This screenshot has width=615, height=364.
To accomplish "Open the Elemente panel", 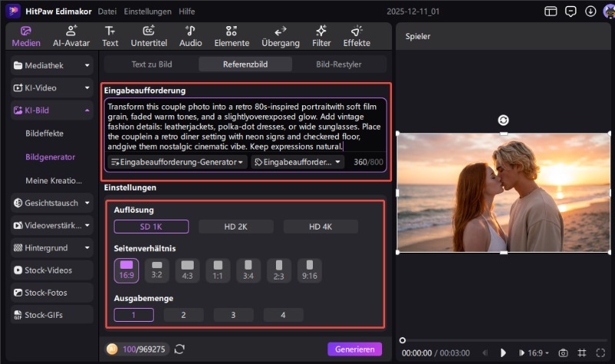I will 231,36.
